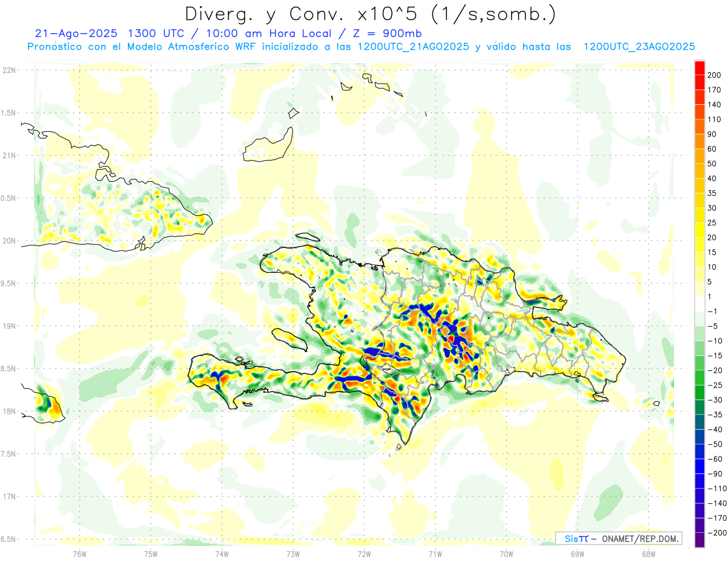Click the red top segment of the color bar
Screen dimensions: 728x562
699,67
